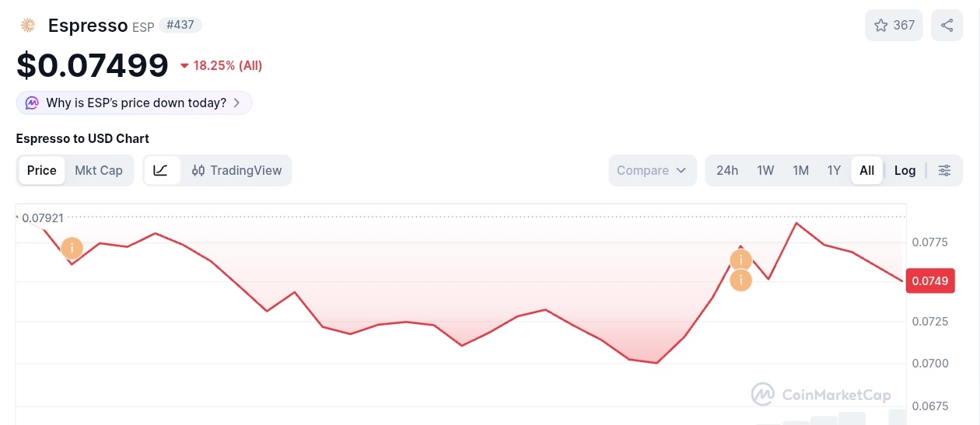Switch to TradingView chart
The width and height of the screenshot is (980, 425).
click(236, 171)
